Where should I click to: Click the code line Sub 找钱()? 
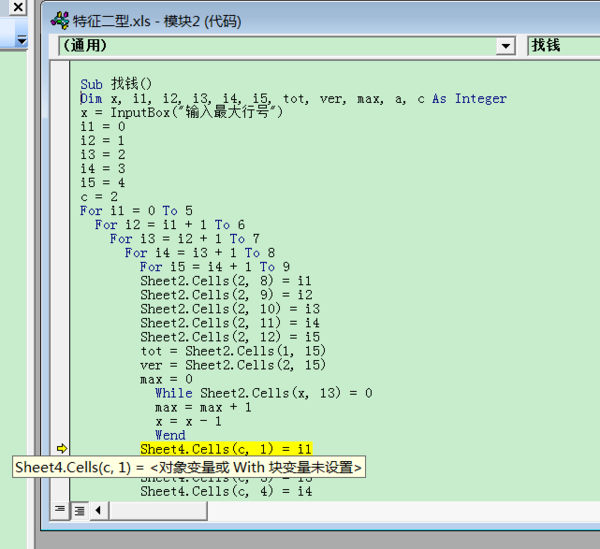pyautogui.click(x=130, y=85)
